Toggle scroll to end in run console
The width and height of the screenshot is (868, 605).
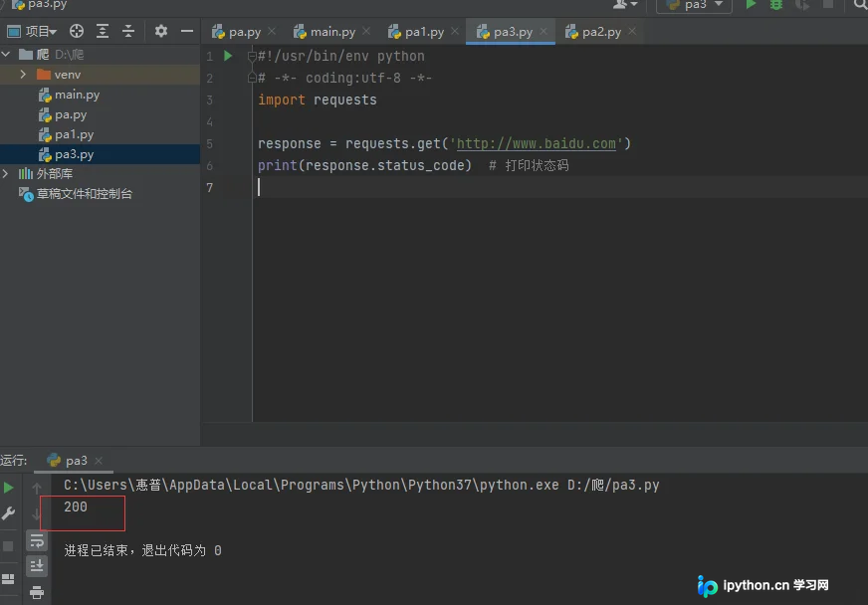pos(37,566)
